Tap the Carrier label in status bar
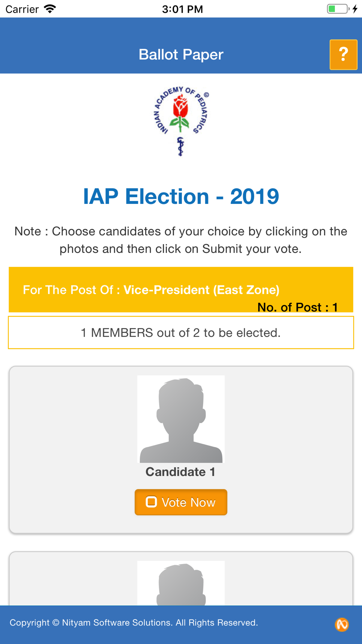 pos(22,9)
